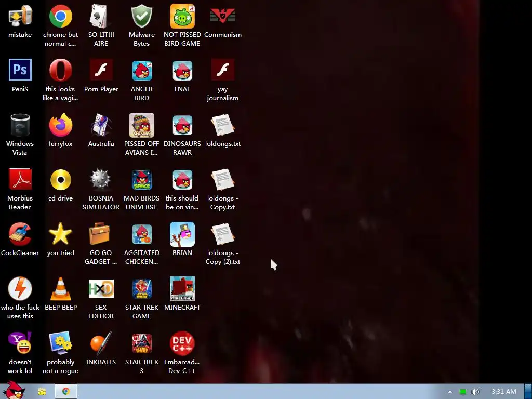This screenshot has width=532, height=399.
Task: Show hidden system tray icons
Action: [x=450, y=392]
